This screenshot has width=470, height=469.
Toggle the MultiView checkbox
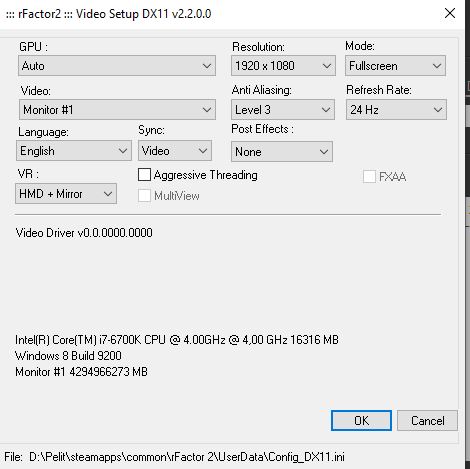pyautogui.click(x=144, y=196)
